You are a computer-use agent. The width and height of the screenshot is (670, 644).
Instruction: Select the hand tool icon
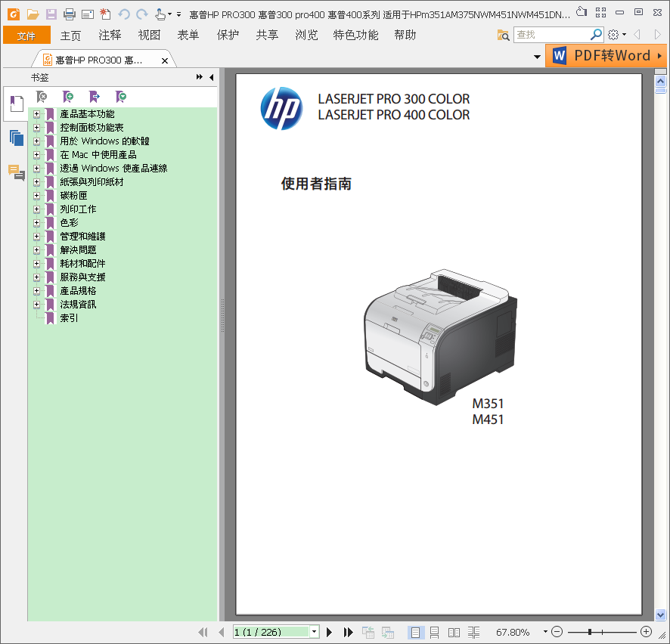click(160, 14)
